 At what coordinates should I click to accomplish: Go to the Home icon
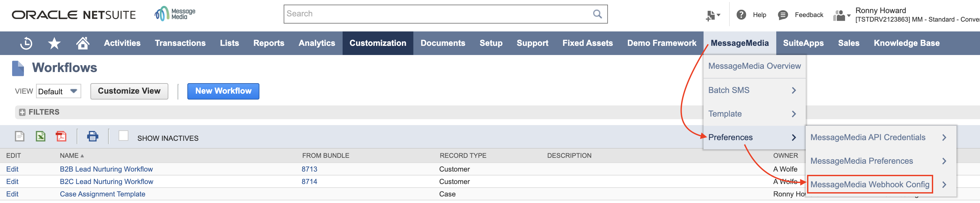(x=83, y=43)
